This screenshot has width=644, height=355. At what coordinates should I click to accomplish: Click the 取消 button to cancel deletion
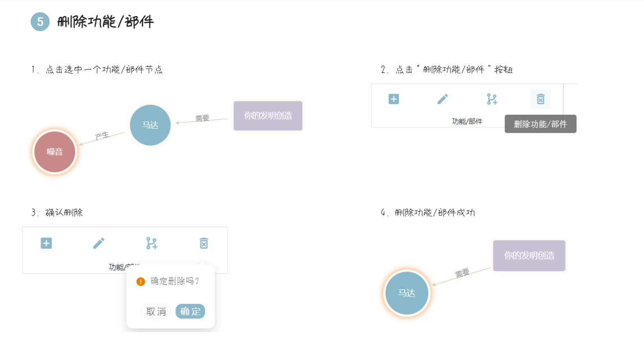[x=156, y=311]
